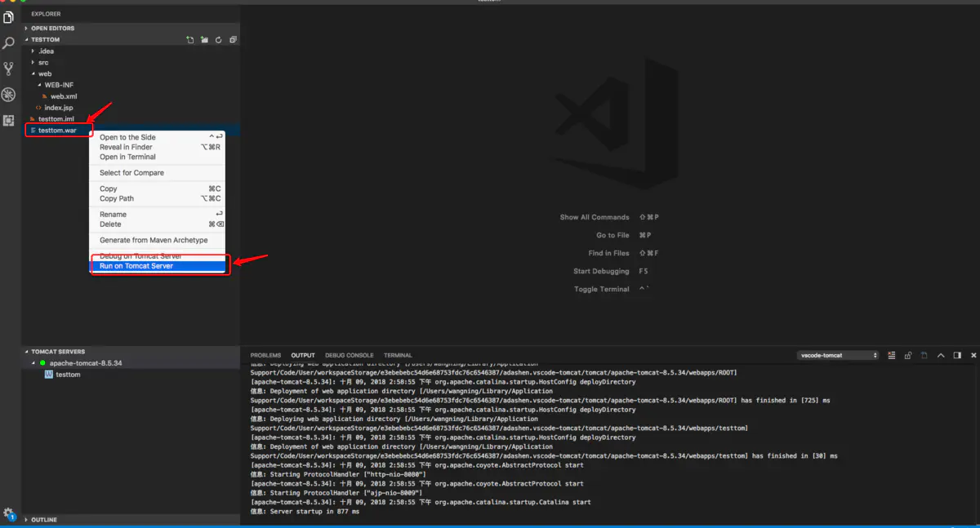Image resolution: width=980 pixels, height=528 pixels.
Task: Collapse all folders using the Collapse Folders icon
Action: point(232,38)
